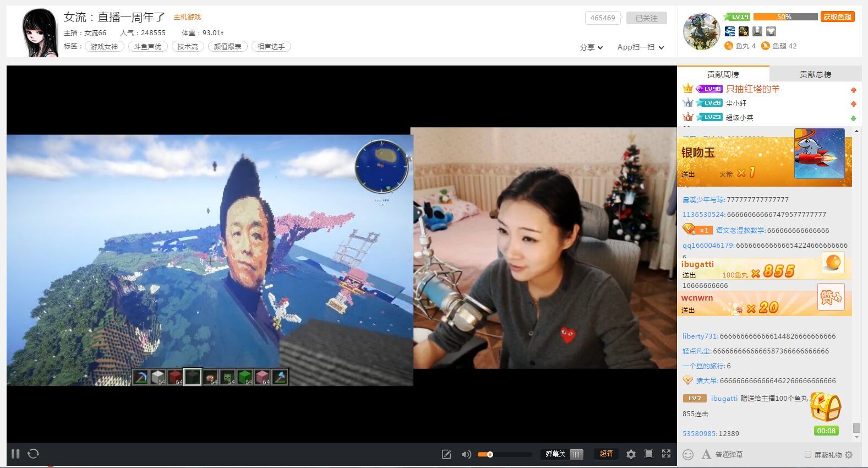This screenshot has width=868, height=468.
Task: Click the LV28 badge in ranking
Action: click(709, 103)
